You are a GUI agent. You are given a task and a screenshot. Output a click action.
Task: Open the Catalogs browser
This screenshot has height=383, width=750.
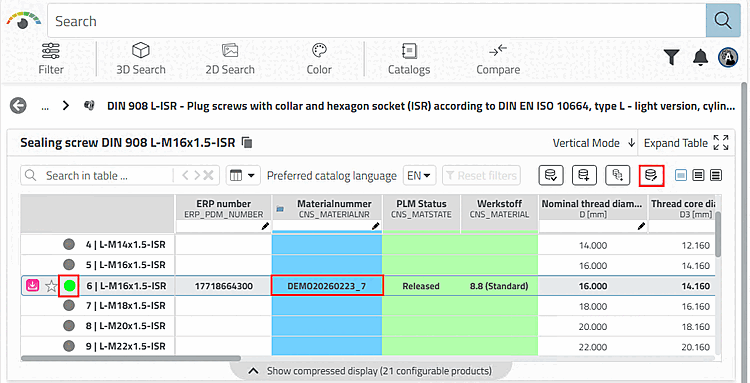point(409,59)
